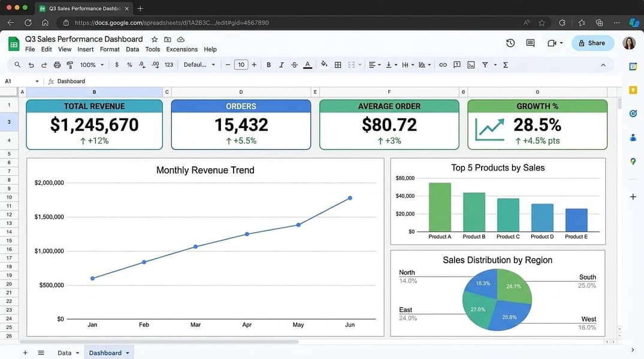The image size is (644, 359).
Task: Decrease decimal places
Action: pyautogui.click(x=142, y=65)
